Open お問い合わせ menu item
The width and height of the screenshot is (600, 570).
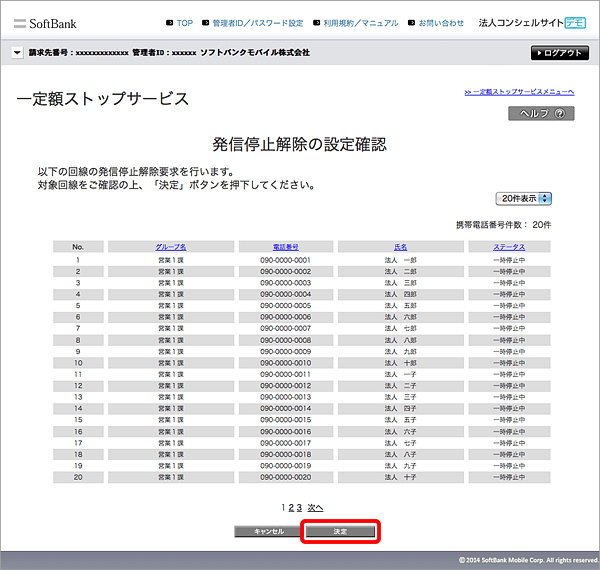[x=441, y=23]
